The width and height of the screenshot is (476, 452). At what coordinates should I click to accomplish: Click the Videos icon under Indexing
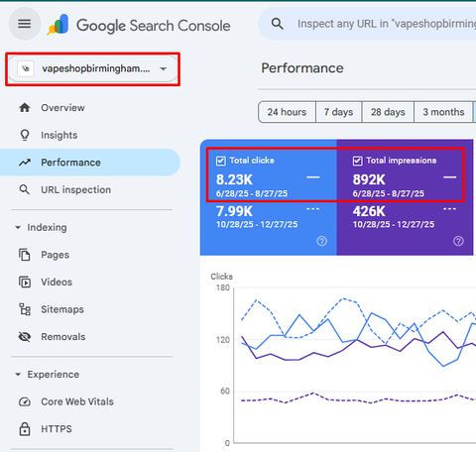pos(25,282)
